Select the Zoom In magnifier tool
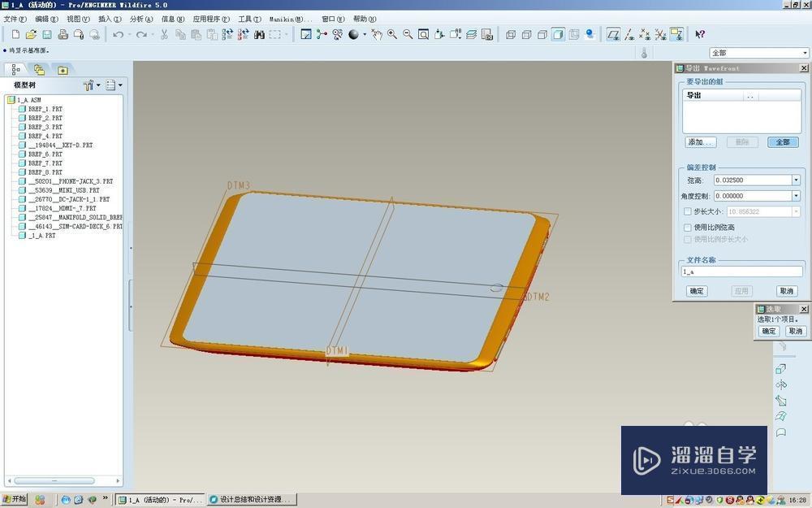 point(392,34)
